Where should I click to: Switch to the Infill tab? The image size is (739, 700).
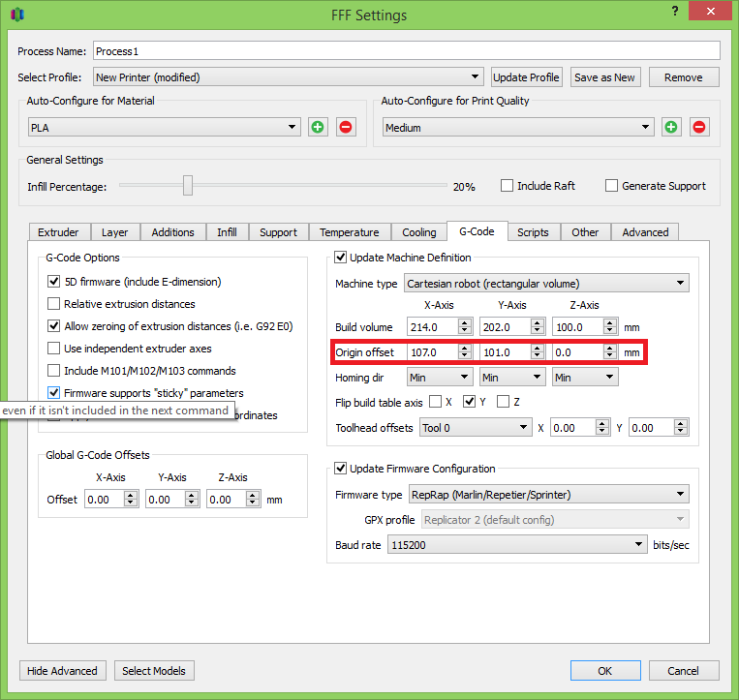227,232
